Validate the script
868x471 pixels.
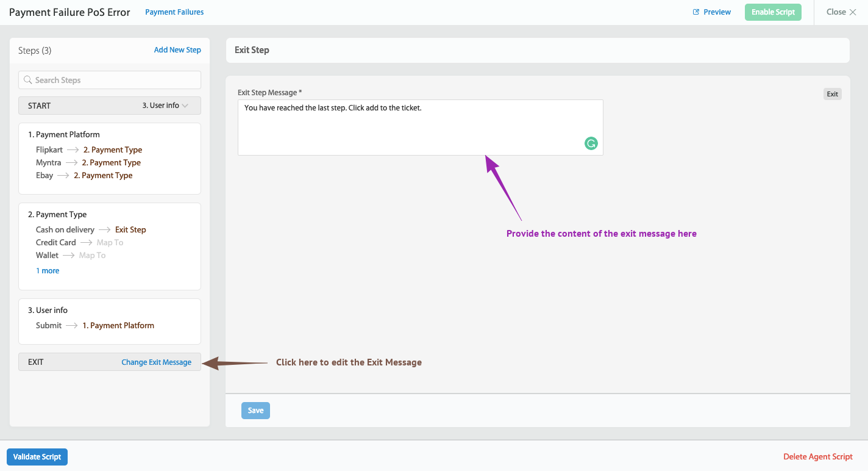tap(37, 456)
